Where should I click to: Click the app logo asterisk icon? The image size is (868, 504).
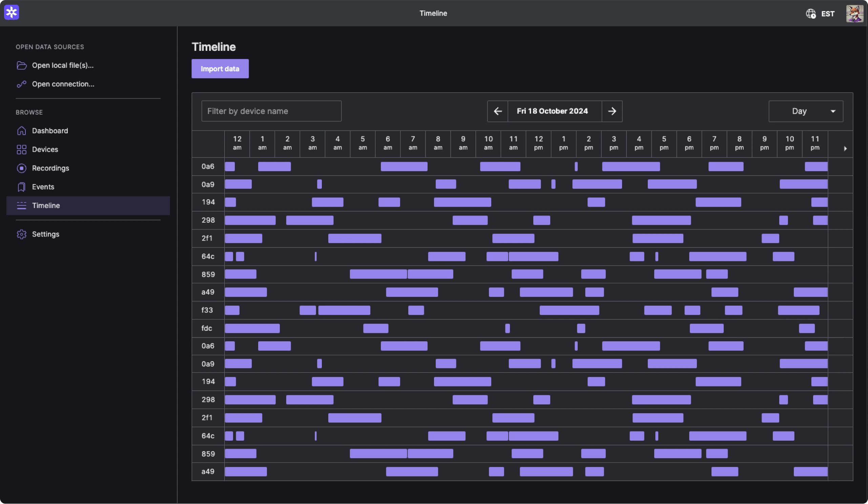click(x=12, y=12)
